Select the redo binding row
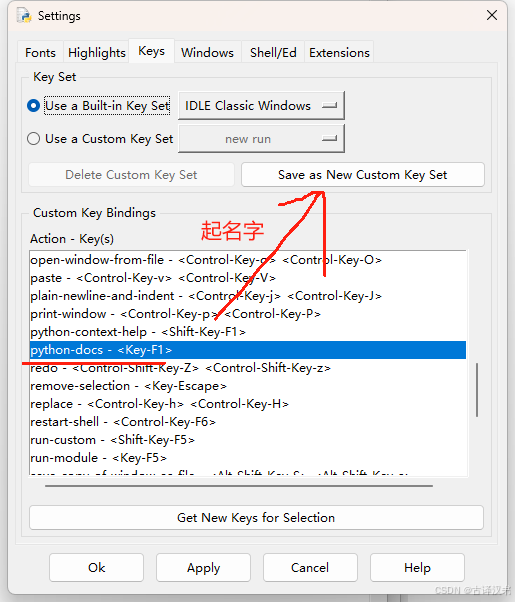515x602 pixels. tap(248, 368)
